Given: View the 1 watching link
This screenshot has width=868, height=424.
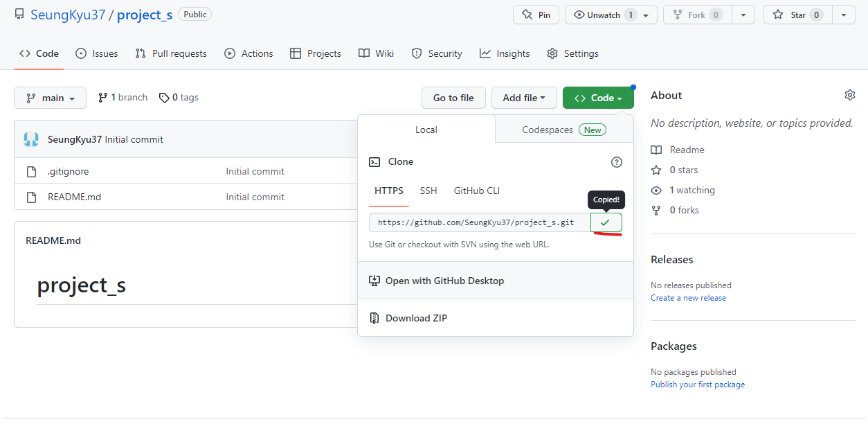Looking at the screenshot, I should [x=682, y=190].
